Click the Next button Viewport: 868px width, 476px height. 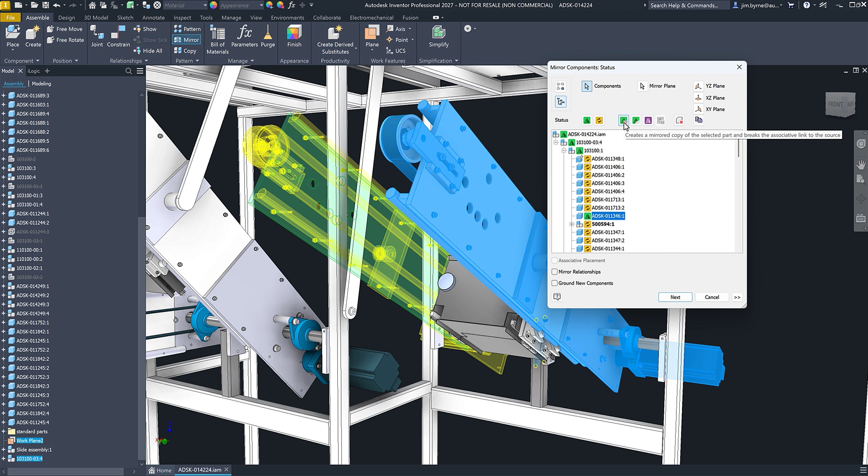pos(675,297)
